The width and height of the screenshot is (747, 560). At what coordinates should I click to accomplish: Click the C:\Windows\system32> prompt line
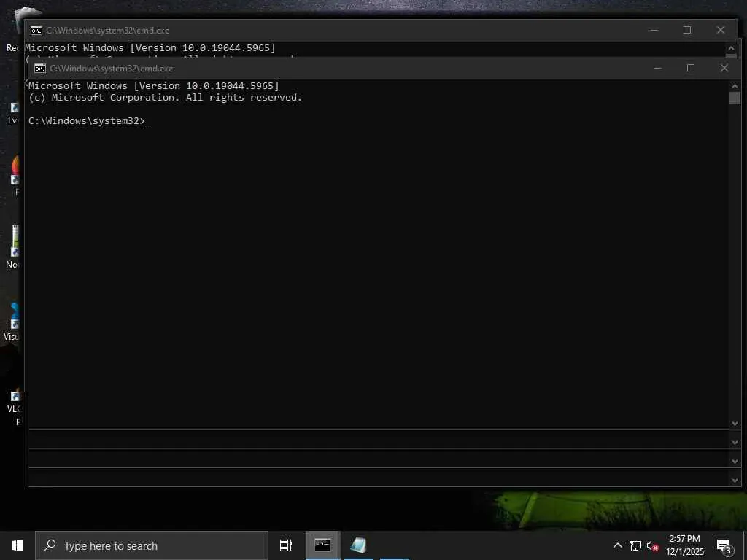tap(87, 121)
